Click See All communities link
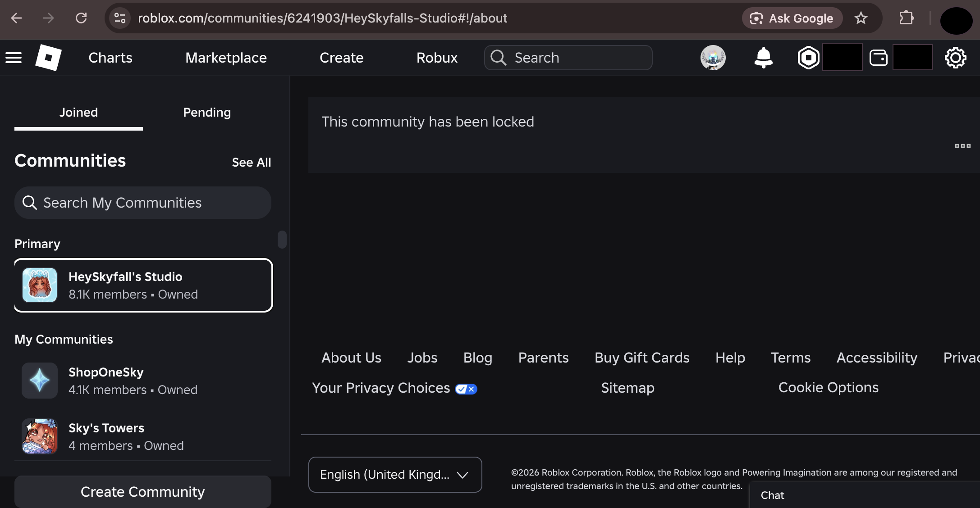This screenshot has width=980, height=508. [x=252, y=162]
